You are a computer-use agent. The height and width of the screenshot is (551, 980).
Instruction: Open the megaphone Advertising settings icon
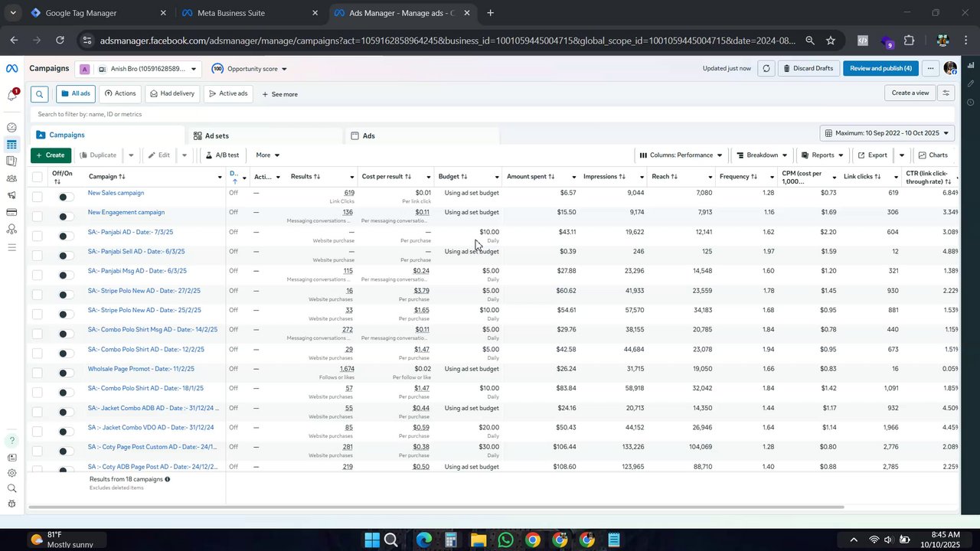point(11,195)
